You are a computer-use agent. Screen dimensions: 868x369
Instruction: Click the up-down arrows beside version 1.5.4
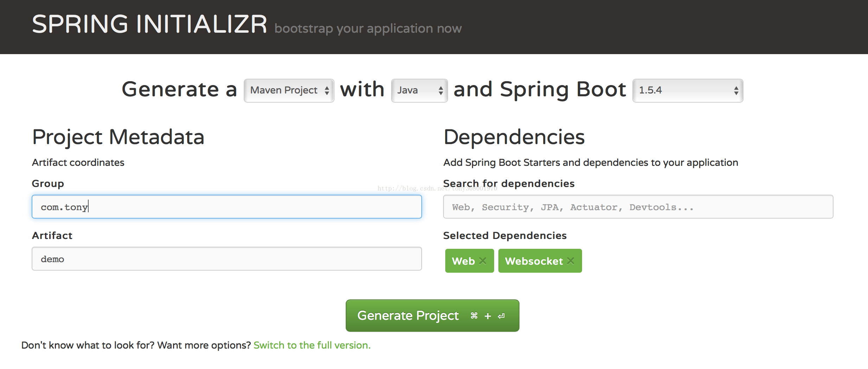[736, 91]
